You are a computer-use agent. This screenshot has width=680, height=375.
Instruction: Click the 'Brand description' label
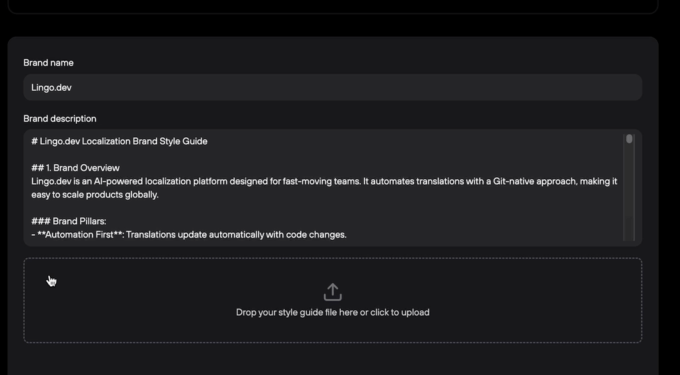pos(60,119)
